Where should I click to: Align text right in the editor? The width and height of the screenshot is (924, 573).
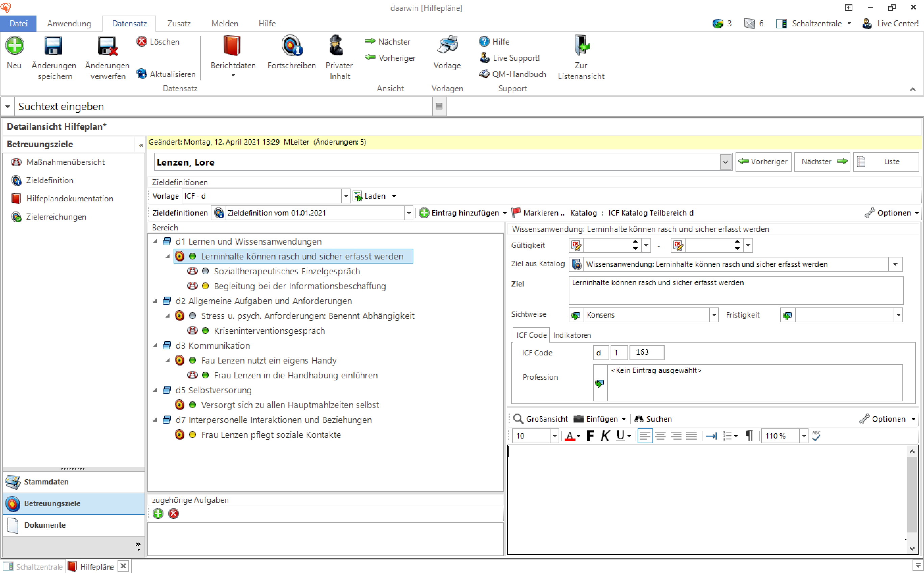[676, 436]
